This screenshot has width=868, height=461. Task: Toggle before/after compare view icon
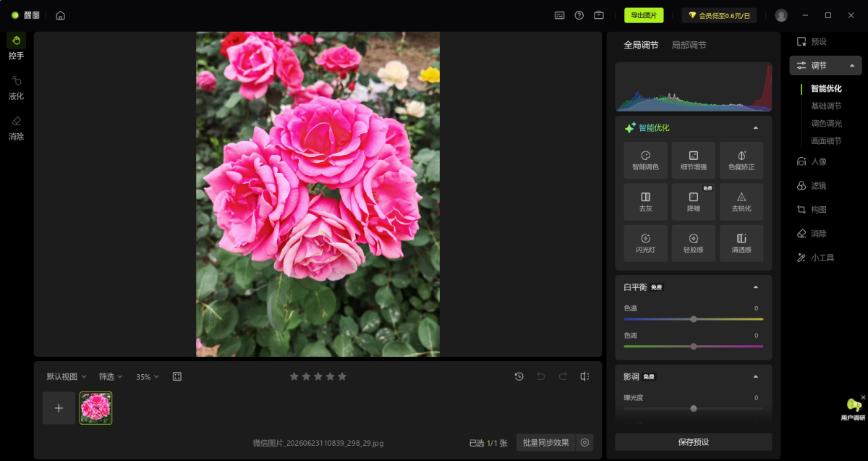pyautogui.click(x=584, y=376)
